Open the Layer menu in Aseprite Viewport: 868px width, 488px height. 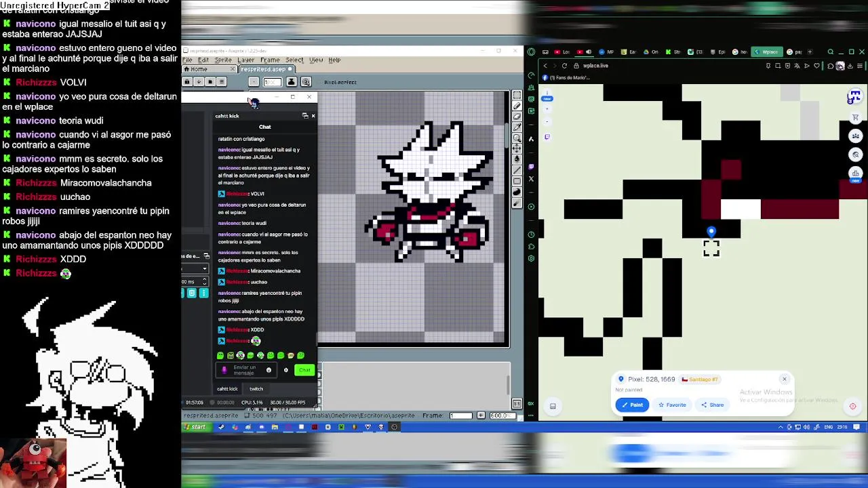point(245,60)
